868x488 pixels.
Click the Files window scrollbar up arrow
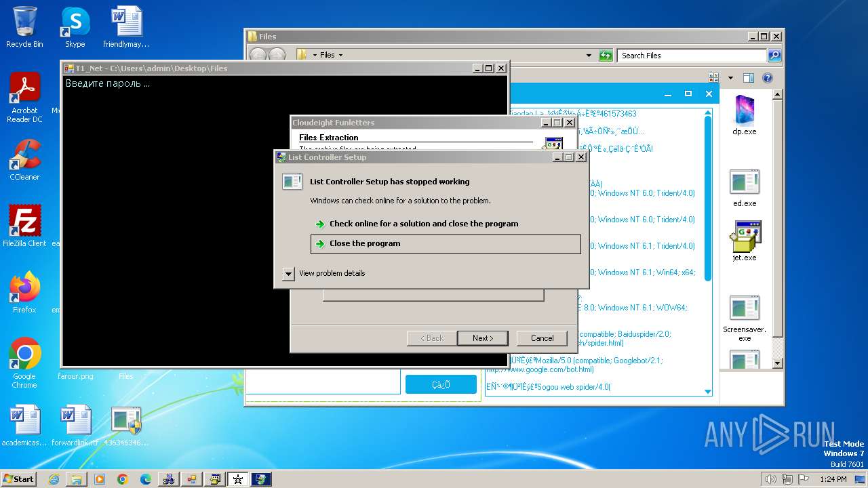[x=778, y=95]
